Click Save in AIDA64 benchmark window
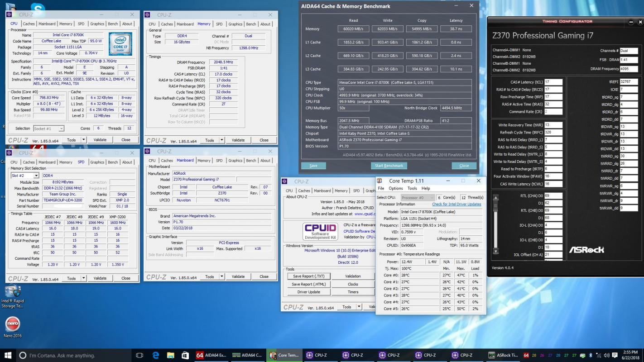 pyautogui.click(x=313, y=166)
